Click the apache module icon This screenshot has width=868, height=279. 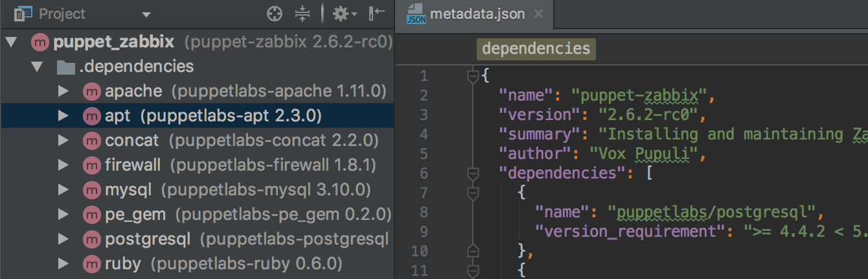(92, 91)
